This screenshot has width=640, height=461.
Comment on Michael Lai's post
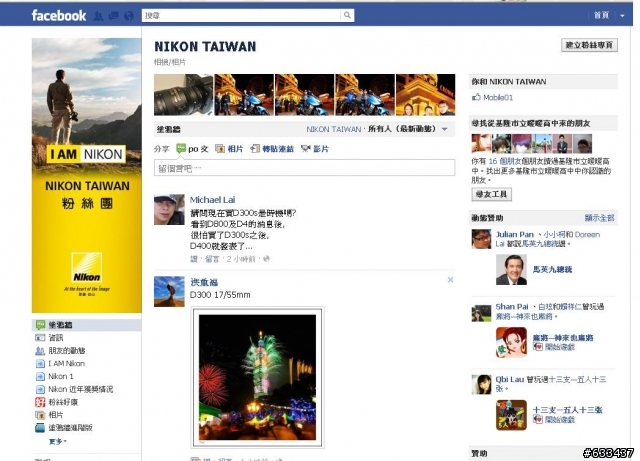tap(212, 258)
